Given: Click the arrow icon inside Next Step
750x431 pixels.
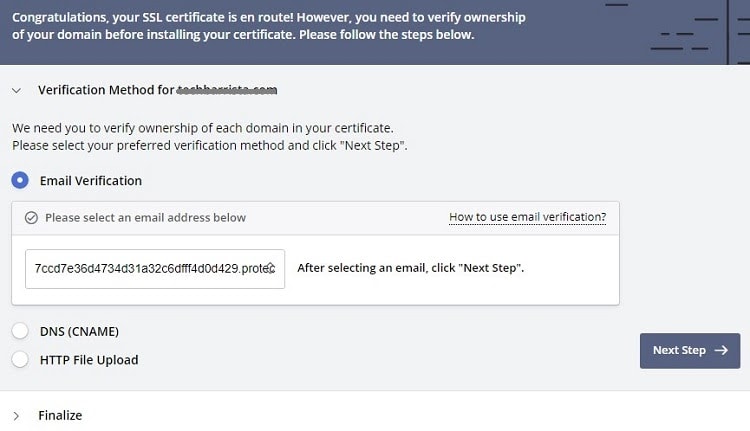Looking at the screenshot, I should pyautogui.click(x=721, y=351).
